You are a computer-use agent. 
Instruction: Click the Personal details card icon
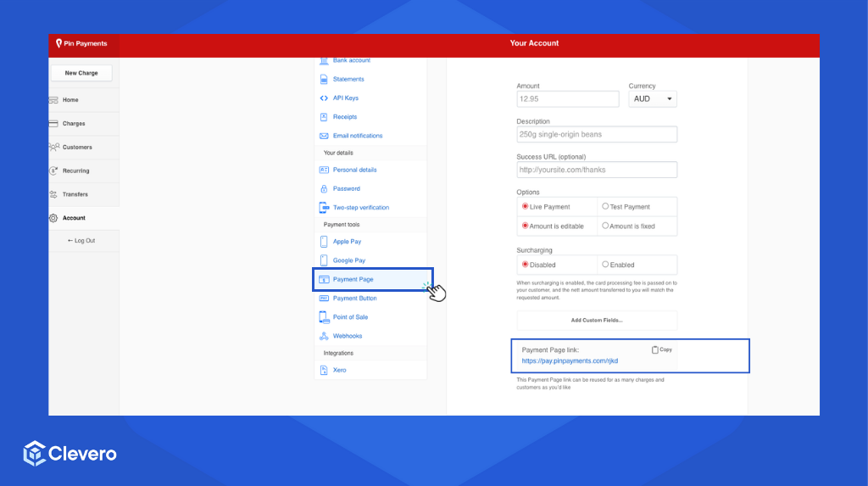[324, 170]
